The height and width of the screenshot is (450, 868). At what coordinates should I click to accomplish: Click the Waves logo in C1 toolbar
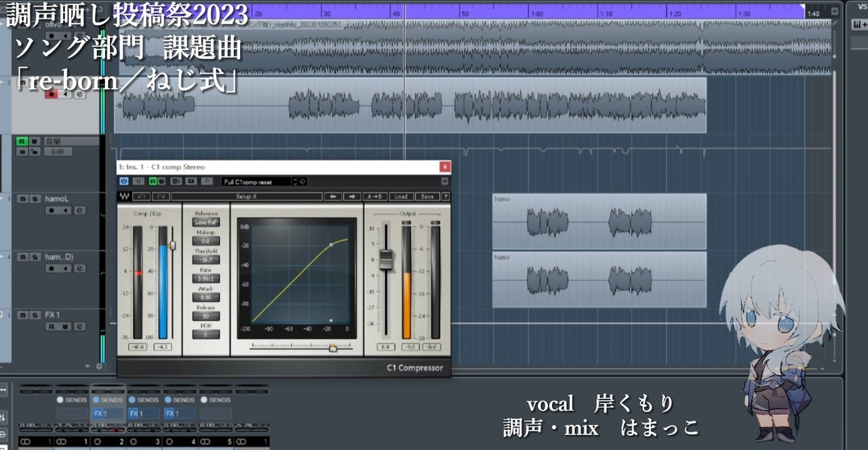tap(124, 196)
